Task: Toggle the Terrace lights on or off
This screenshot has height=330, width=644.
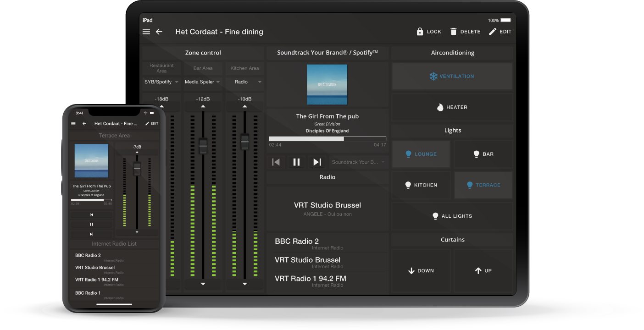Action: 483,185
